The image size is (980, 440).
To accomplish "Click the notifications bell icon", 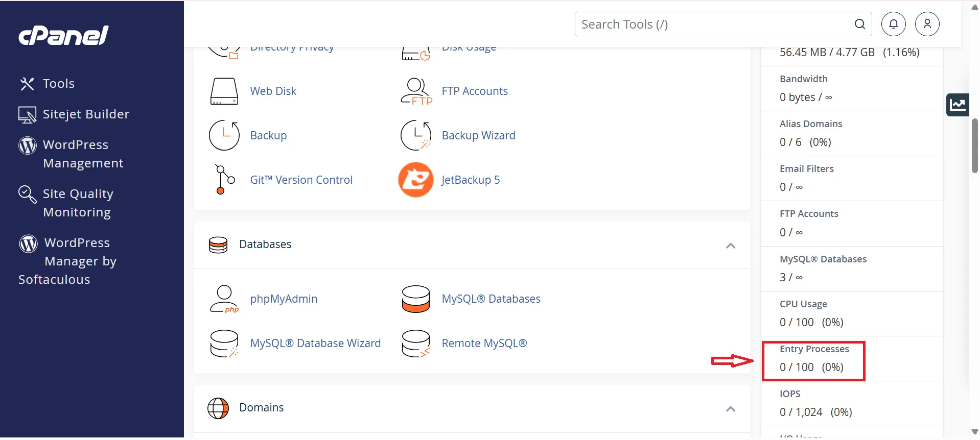I will point(893,24).
